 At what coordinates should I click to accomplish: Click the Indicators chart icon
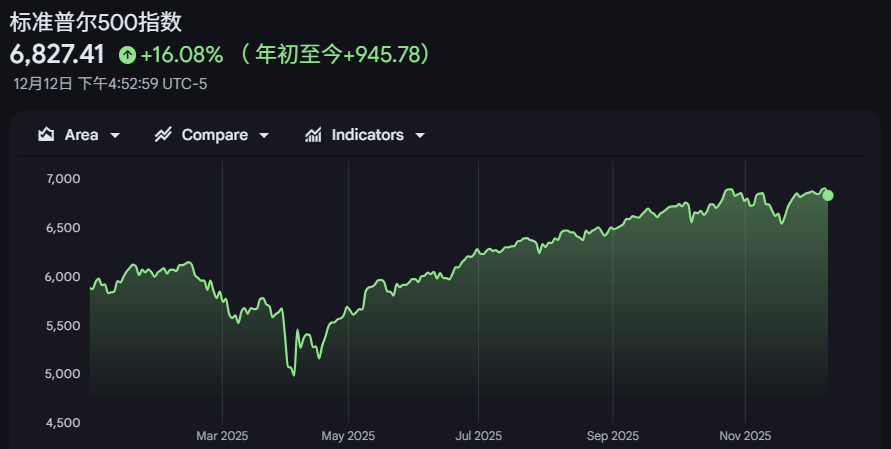pos(313,135)
